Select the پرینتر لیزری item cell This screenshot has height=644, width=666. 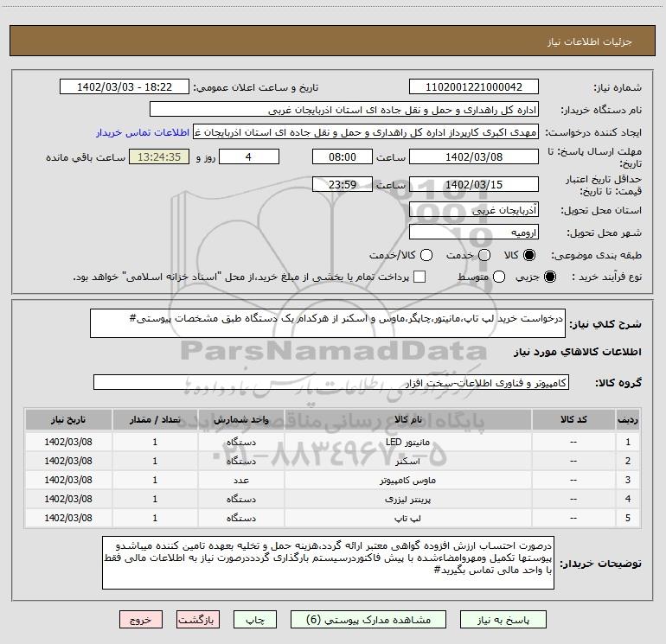click(x=407, y=500)
